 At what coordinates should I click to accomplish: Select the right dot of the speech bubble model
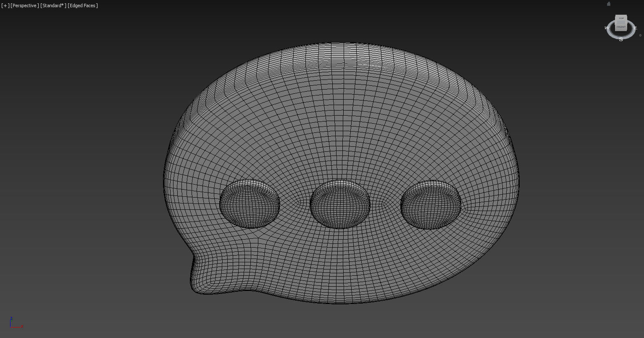[x=431, y=204]
